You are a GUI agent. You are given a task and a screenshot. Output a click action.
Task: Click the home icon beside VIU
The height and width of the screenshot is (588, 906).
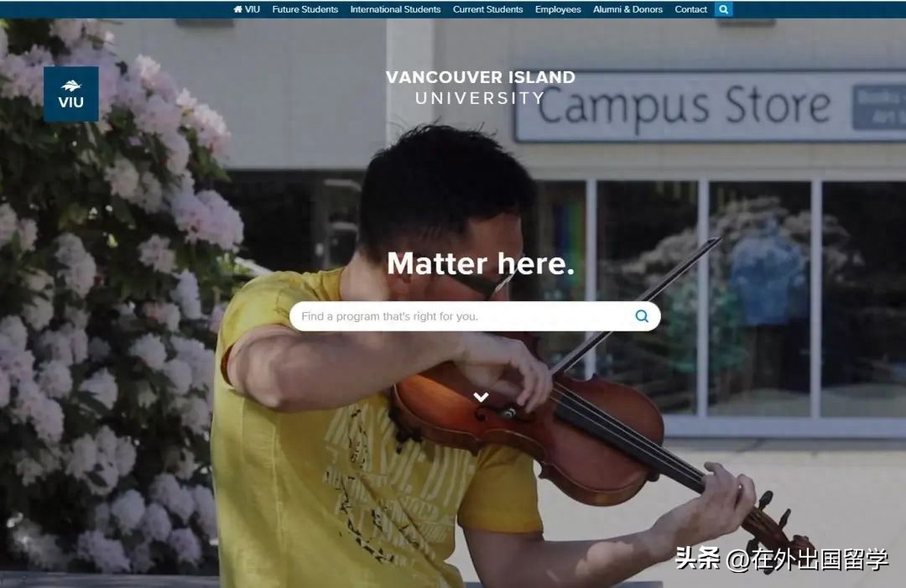coord(238,9)
